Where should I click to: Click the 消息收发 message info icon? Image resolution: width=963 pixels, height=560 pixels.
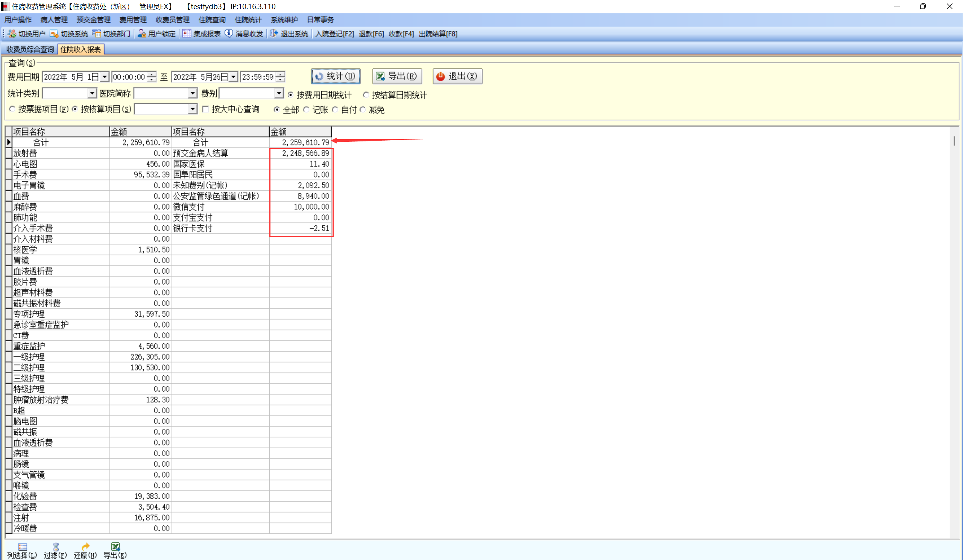pyautogui.click(x=228, y=33)
